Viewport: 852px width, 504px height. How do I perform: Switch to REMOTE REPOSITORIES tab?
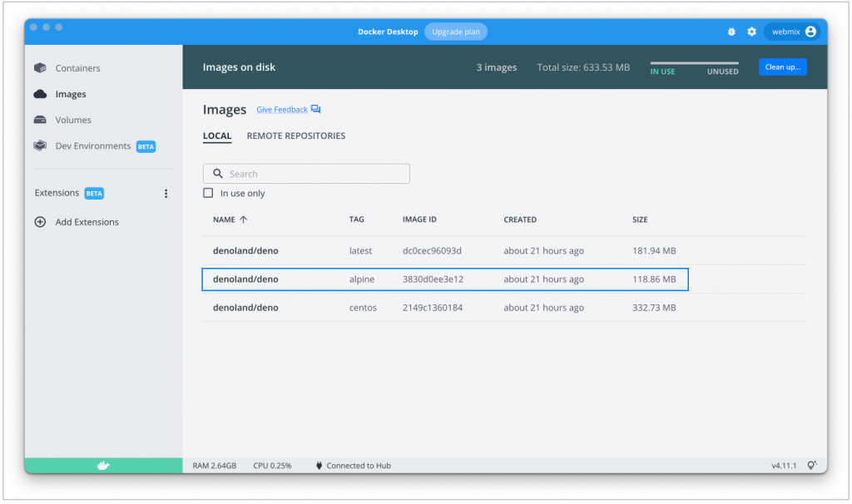click(x=296, y=136)
